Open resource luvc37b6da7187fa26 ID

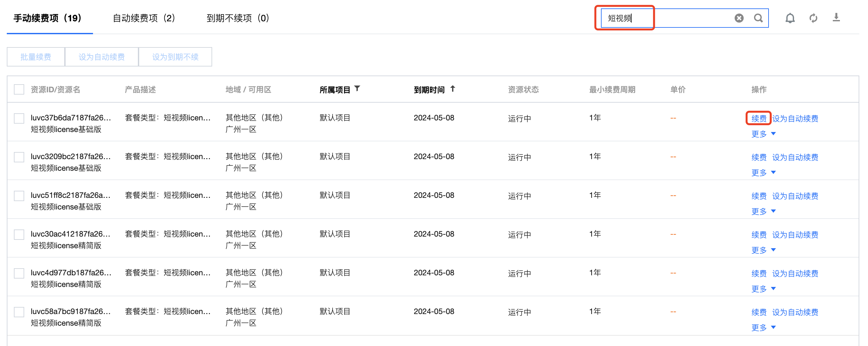(71, 118)
